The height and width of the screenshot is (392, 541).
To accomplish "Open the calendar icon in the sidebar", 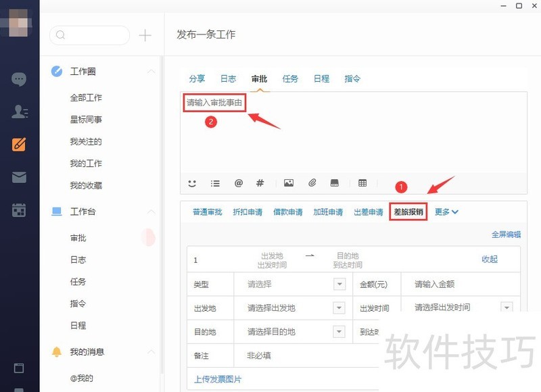I will point(19,210).
